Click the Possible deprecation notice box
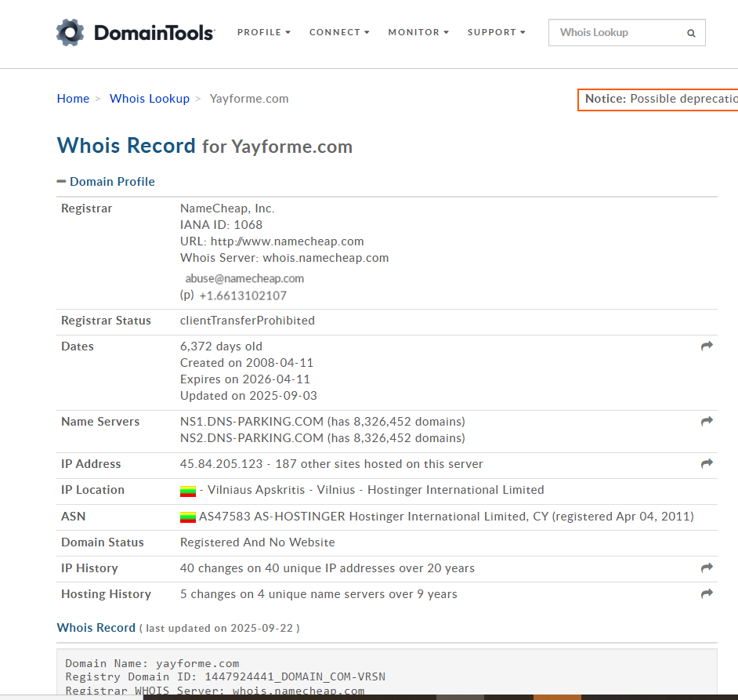Viewport: 738px width, 700px height. click(658, 100)
